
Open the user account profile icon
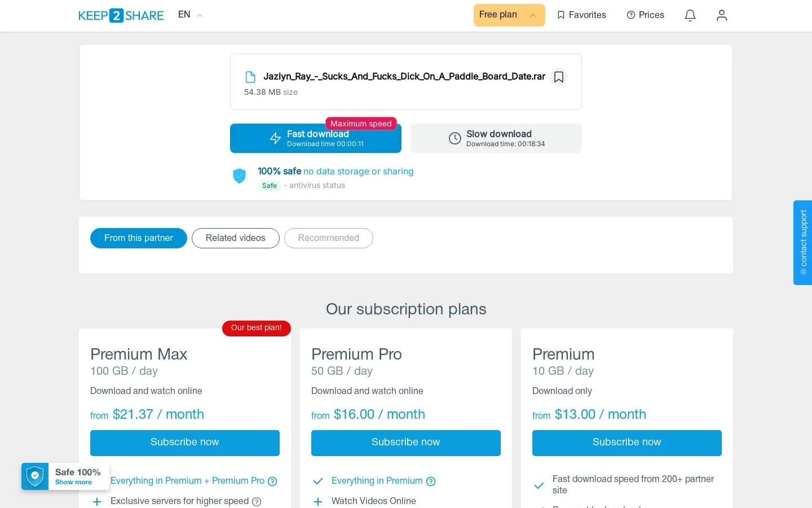click(722, 15)
